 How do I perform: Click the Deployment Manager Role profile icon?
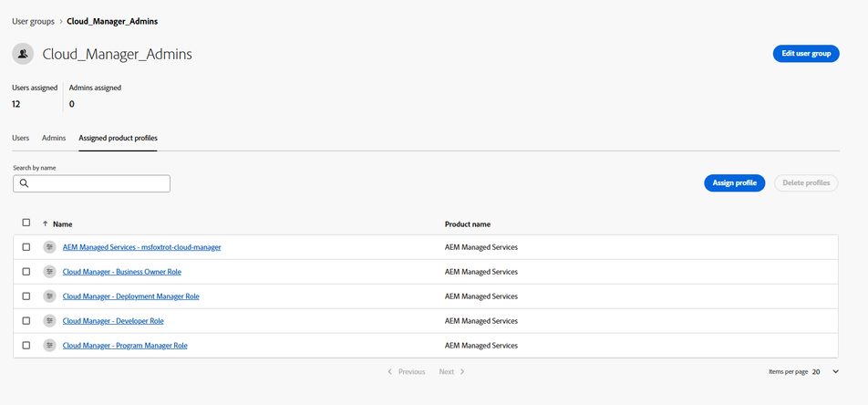tap(50, 296)
